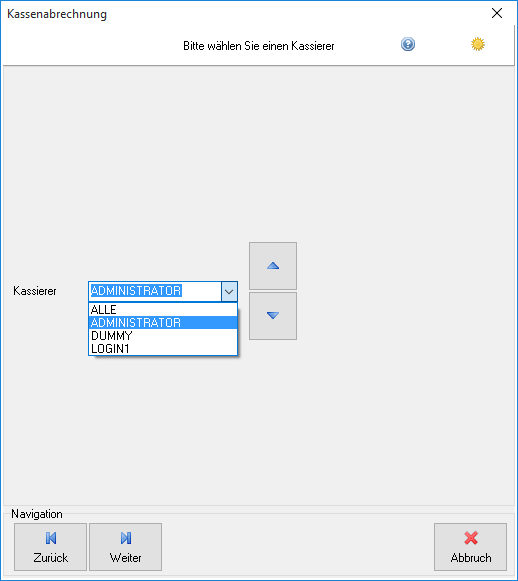Move cashier selection up with the up arrow
The image size is (518, 581).
[x=273, y=266]
